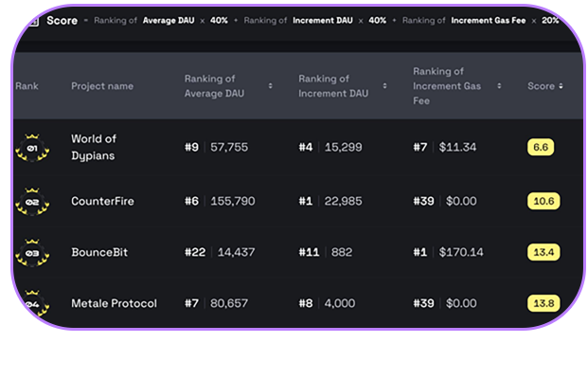
Task: Click CounterFire's #1 Increment DAU ranking
Action: pos(307,201)
